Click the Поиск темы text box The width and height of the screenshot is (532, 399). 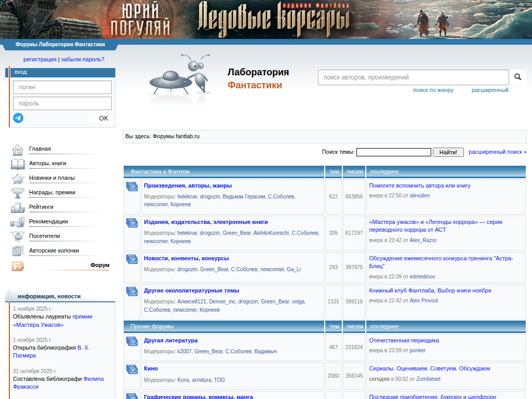(x=393, y=152)
